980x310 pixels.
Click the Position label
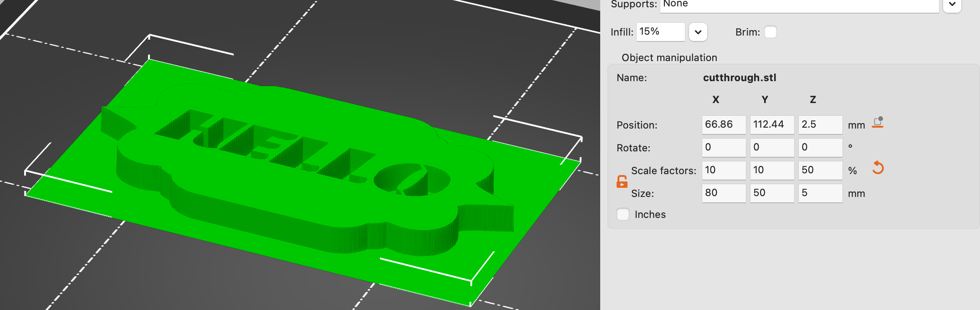pyautogui.click(x=637, y=125)
